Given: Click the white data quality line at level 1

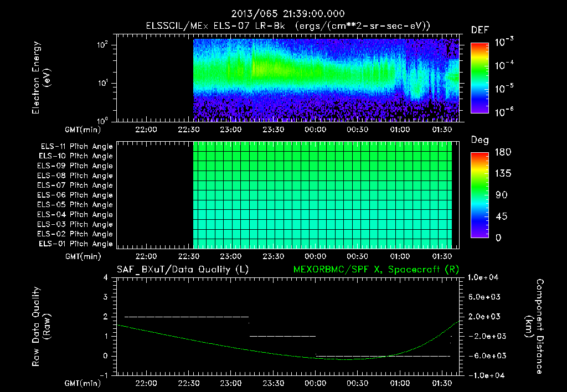Looking at the screenshot, I should [282, 337].
